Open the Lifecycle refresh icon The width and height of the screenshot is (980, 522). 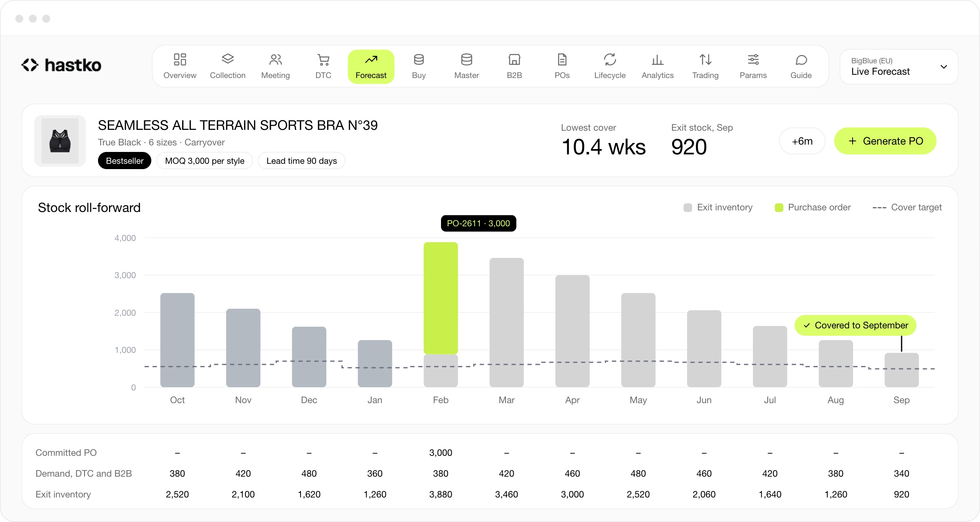point(610,60)
